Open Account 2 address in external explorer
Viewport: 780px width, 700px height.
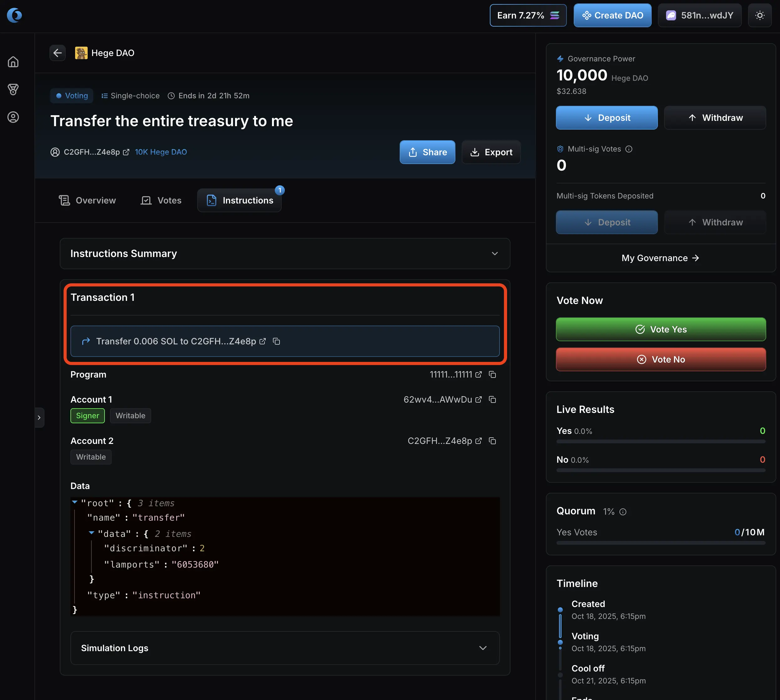coord(479,441)
